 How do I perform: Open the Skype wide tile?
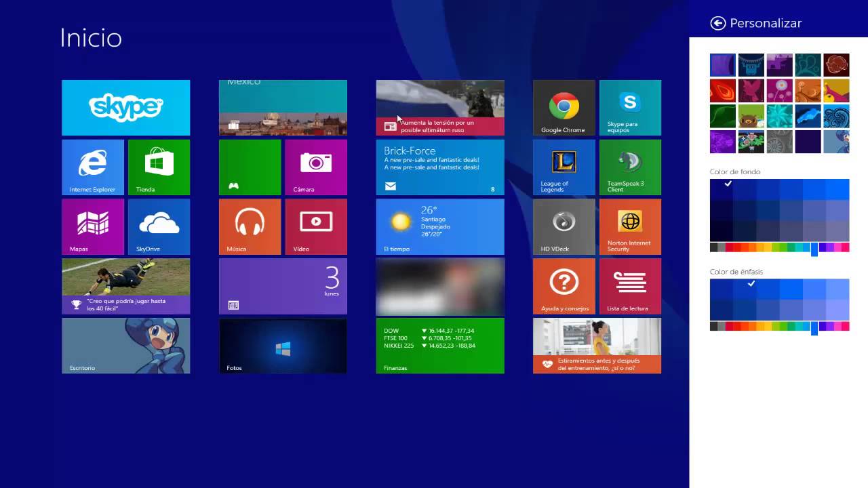pyautogui.click(x=125, y=108)
